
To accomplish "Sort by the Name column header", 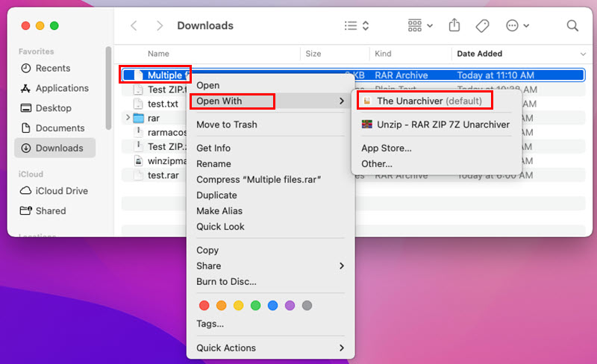I will [158, 54].
